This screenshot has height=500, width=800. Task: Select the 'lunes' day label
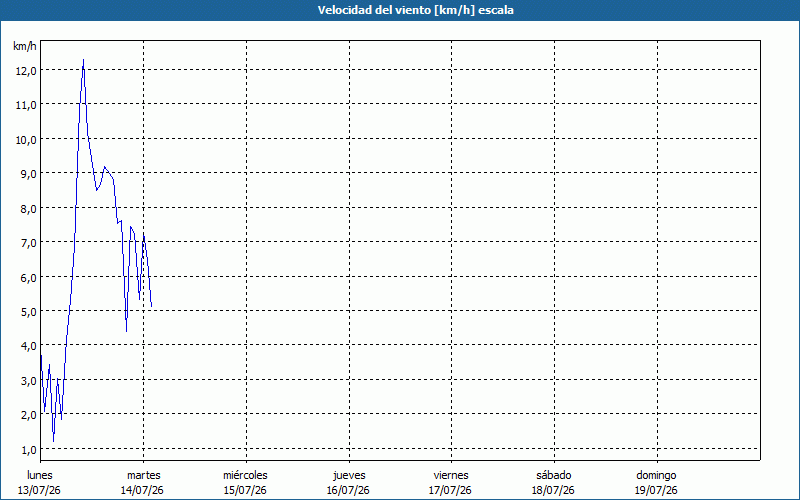pyautogui.click(x=40, y=475)
